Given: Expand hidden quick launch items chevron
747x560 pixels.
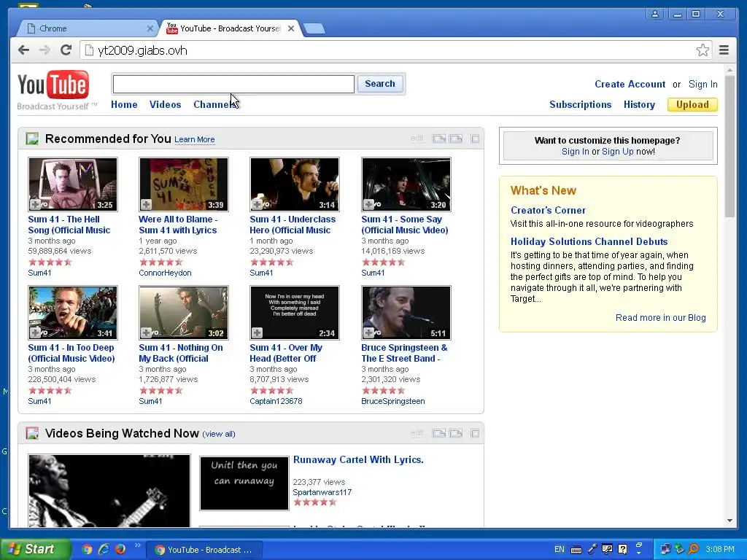Looking at the screenshot, I should tap(138, 545).
